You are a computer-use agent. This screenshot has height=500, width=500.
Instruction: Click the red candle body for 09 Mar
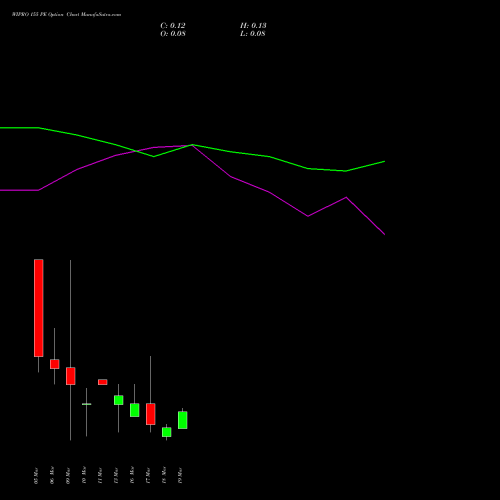(x=71, y=376)
